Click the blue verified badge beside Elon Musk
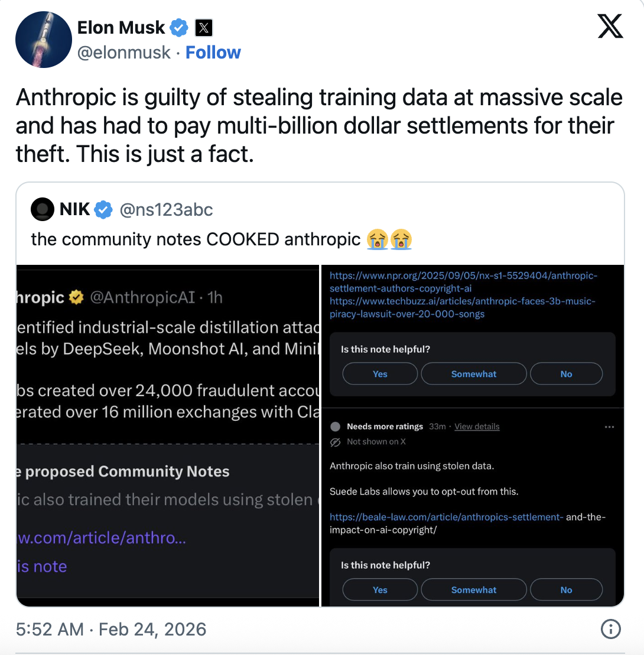Image resolution: width=644 pixels, height=655 pixels. pos(179,27)
